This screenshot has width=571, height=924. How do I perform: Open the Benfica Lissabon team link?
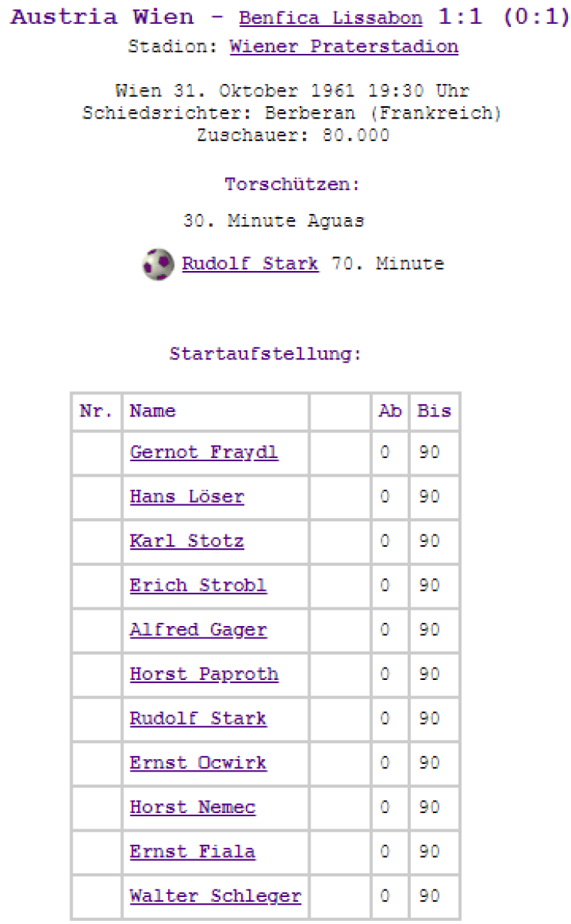331,18
